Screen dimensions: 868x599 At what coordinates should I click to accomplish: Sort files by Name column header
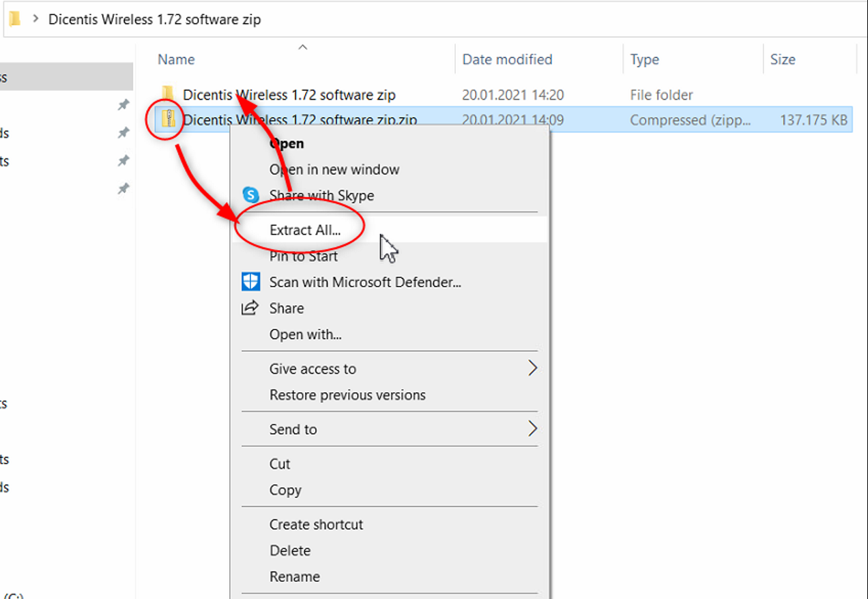click(176, 59)
